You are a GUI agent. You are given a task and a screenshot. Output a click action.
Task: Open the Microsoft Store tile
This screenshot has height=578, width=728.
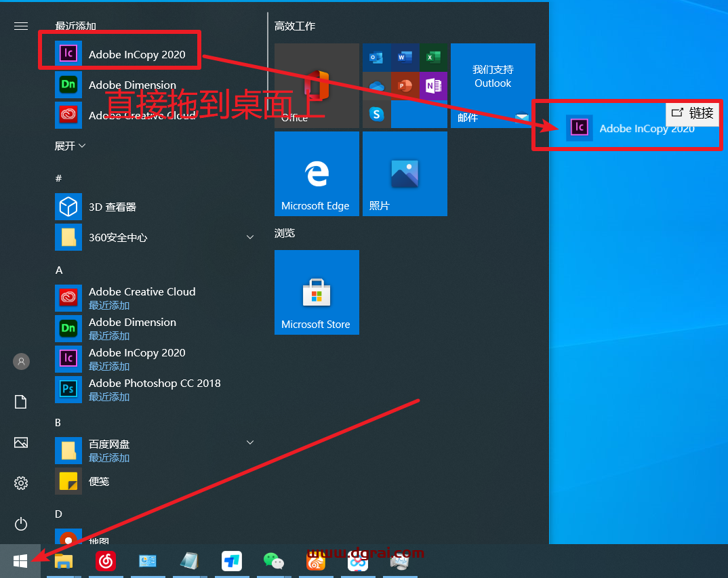pyautogui.click(x=317, y=292)
